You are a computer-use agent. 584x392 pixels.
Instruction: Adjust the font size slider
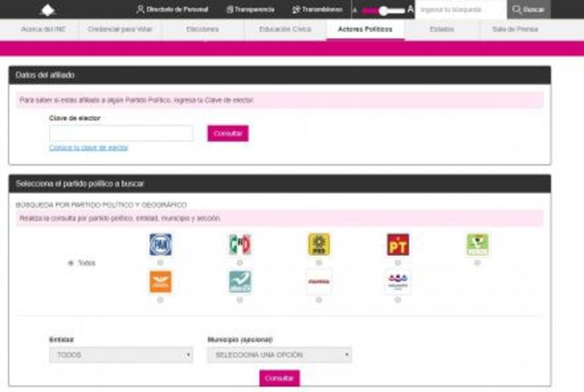pyautogui.click(x=383, y=11)
